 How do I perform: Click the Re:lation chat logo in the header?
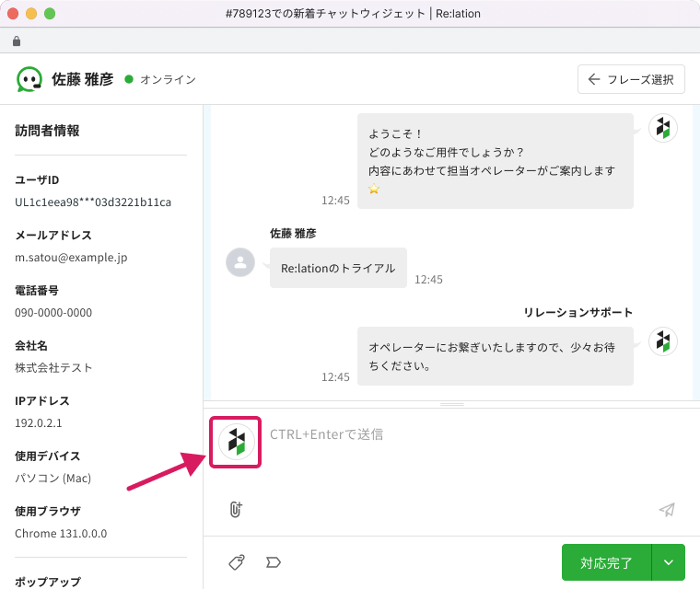coord(29,79)
